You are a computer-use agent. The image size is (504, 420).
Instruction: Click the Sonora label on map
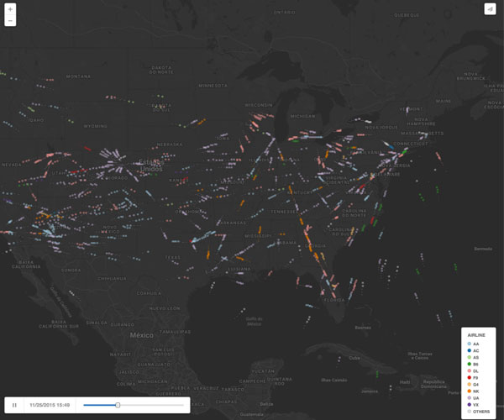pyautogui.click(x=71, y=270)
